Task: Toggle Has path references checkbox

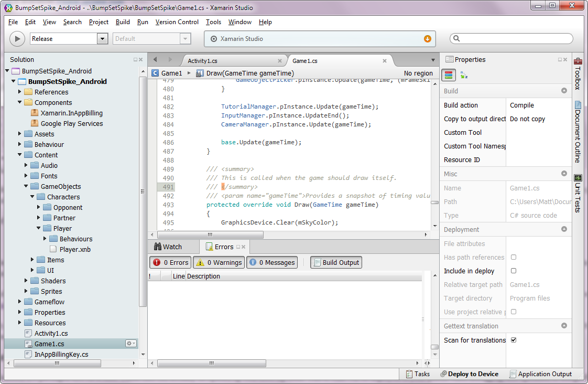Action: point(514,257)
